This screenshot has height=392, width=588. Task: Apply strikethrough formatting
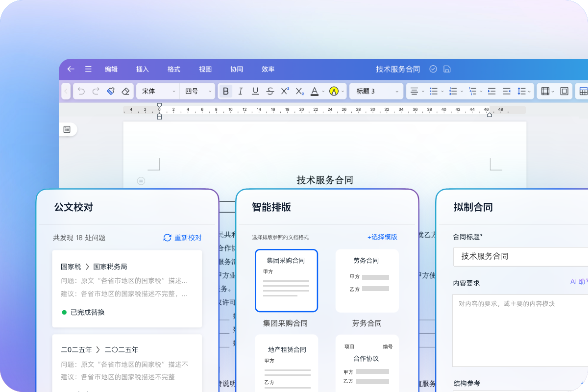tap(270, 91)
